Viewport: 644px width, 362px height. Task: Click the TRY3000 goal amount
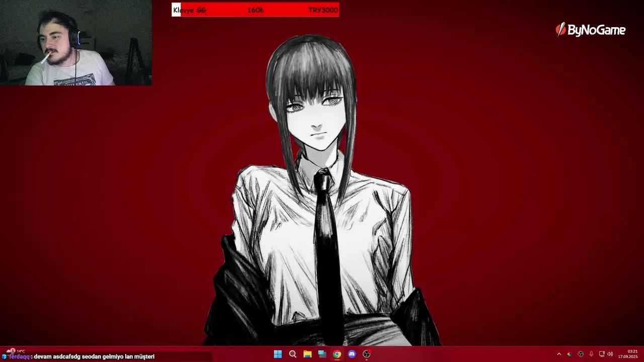(x=323, y=10)
